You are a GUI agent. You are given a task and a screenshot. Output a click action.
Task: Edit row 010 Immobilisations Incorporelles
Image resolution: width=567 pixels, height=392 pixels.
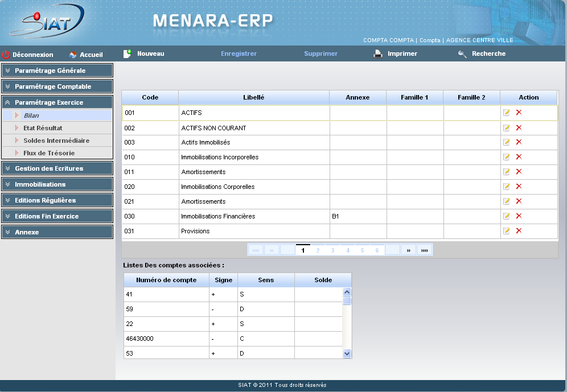pyautogui.click(x=507, y=157)
